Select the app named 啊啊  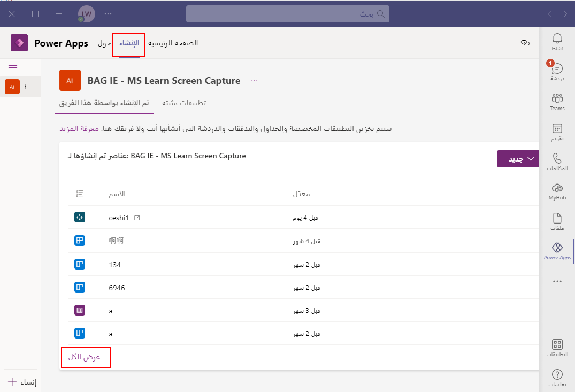pos(116,241)
